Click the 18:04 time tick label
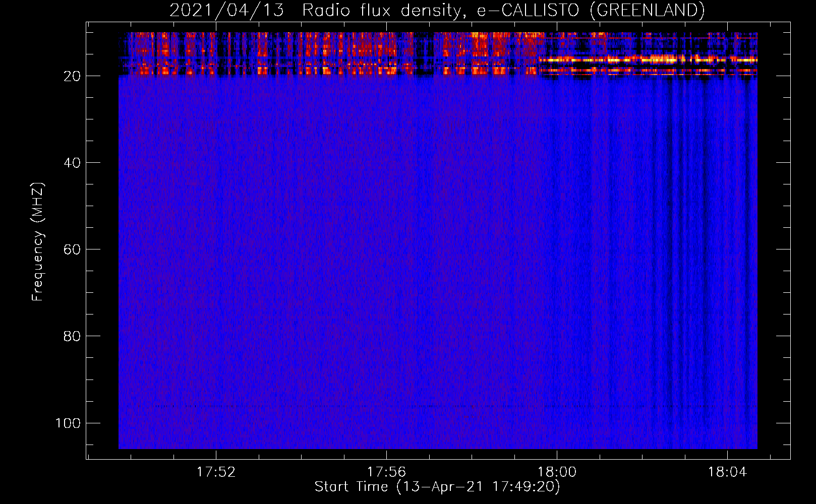Screen dimensions: 816x504 click(727, 472)
